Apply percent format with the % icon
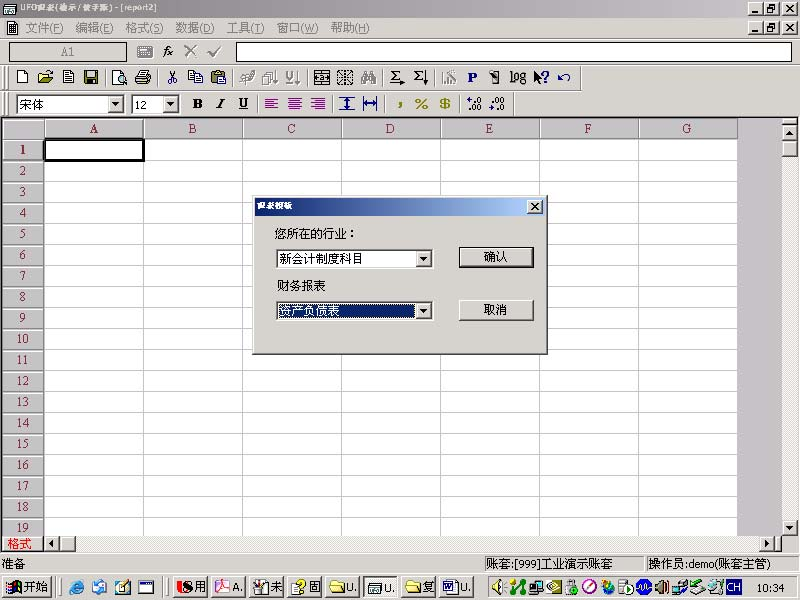This screenshot has width=800, height=600. click(421, 104)
